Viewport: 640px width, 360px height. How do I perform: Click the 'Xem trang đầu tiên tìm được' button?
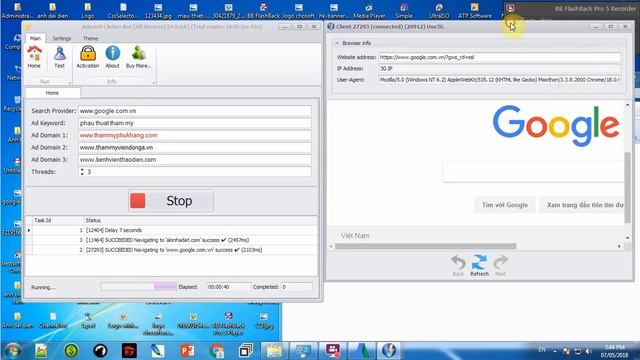click(582, 205)
